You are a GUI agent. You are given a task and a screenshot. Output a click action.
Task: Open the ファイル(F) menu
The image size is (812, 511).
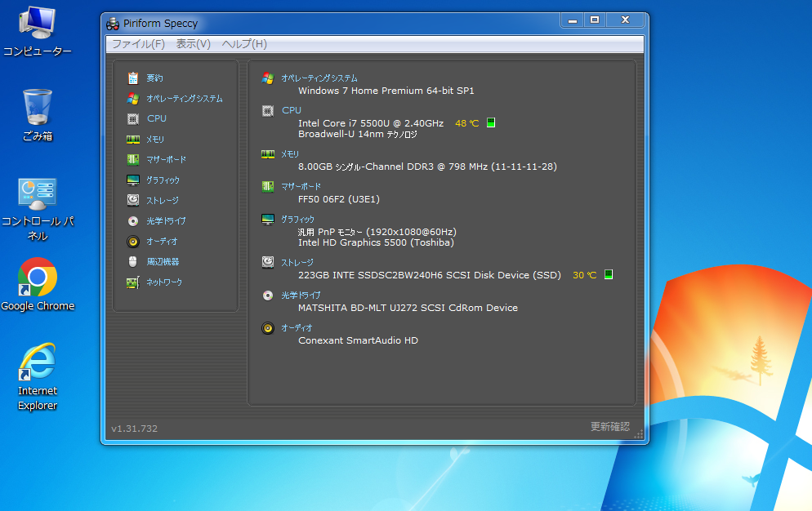pos(138,44)
